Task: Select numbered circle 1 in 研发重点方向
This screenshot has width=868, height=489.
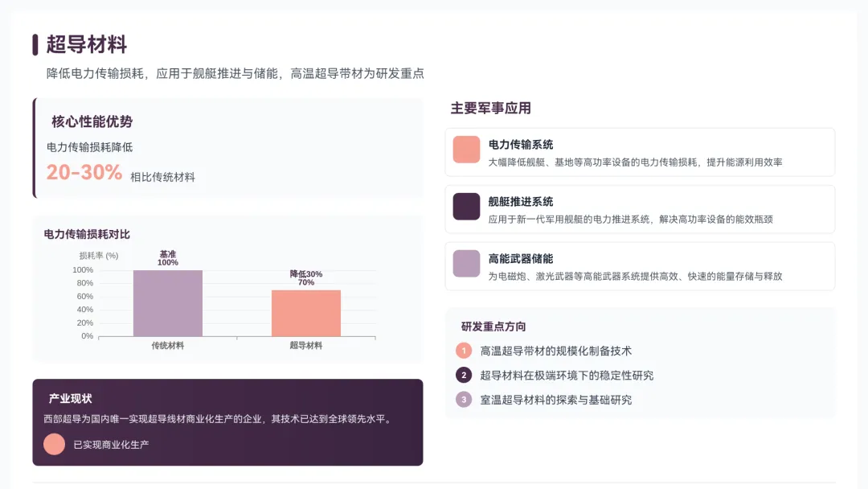Action: click(464, 351)
